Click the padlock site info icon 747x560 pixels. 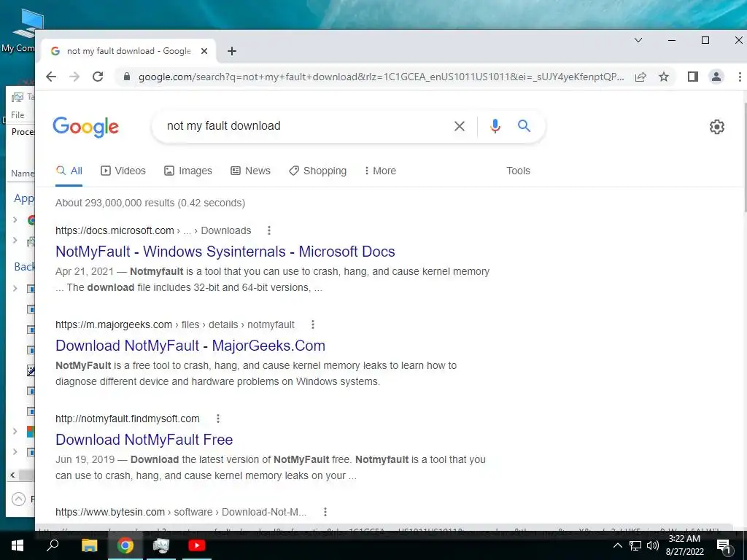click(126, 77)
